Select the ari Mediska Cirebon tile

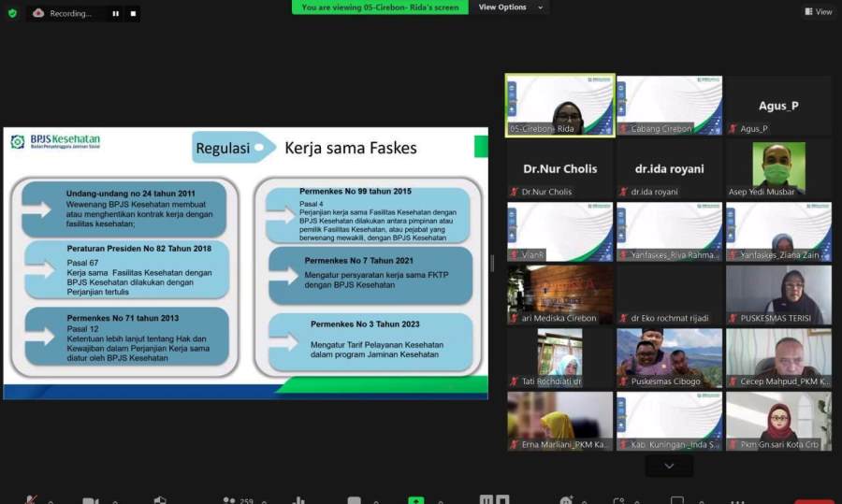click(x=560, y=295)
